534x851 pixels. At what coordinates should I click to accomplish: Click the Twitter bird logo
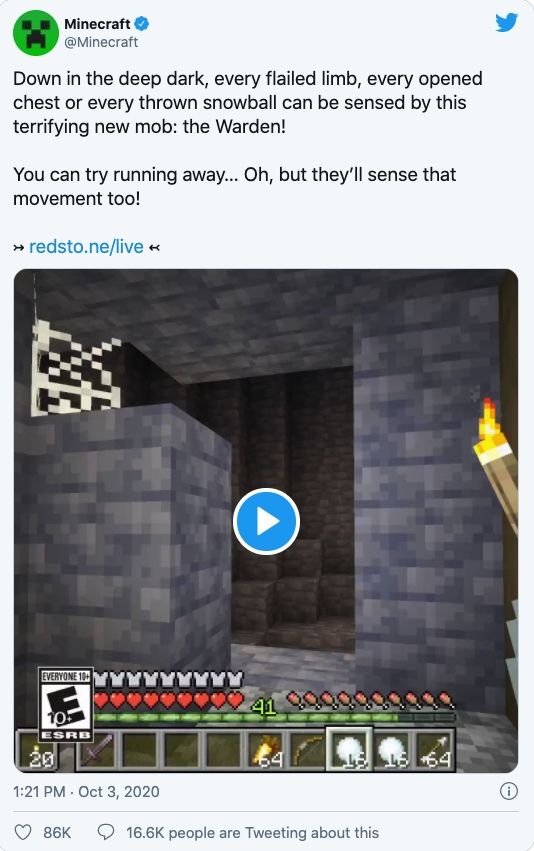click(506, 22)
